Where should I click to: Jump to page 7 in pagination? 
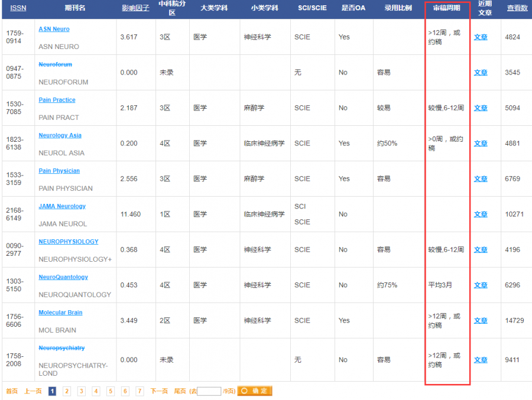(x=140, y=391)
